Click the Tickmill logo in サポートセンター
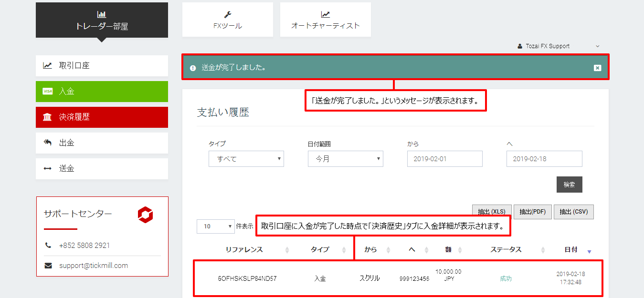 click(145, 215)
